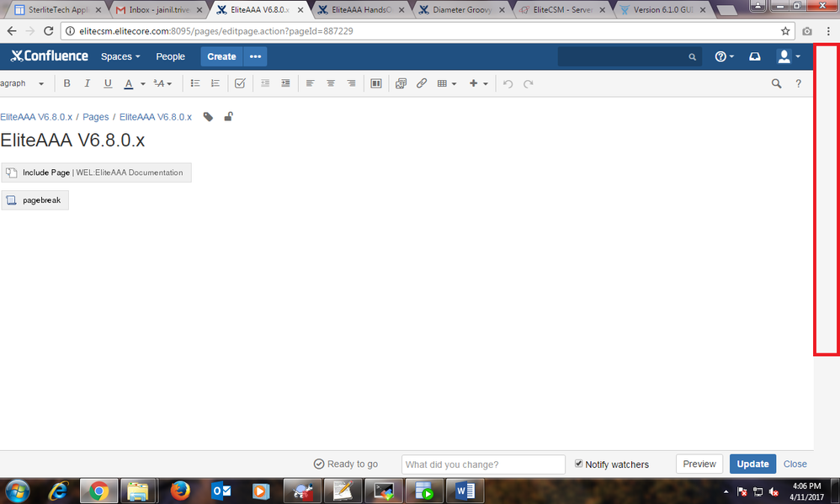Uncheck Notify watchers checkbox
The image size is (840, 504).
(578, 464)
